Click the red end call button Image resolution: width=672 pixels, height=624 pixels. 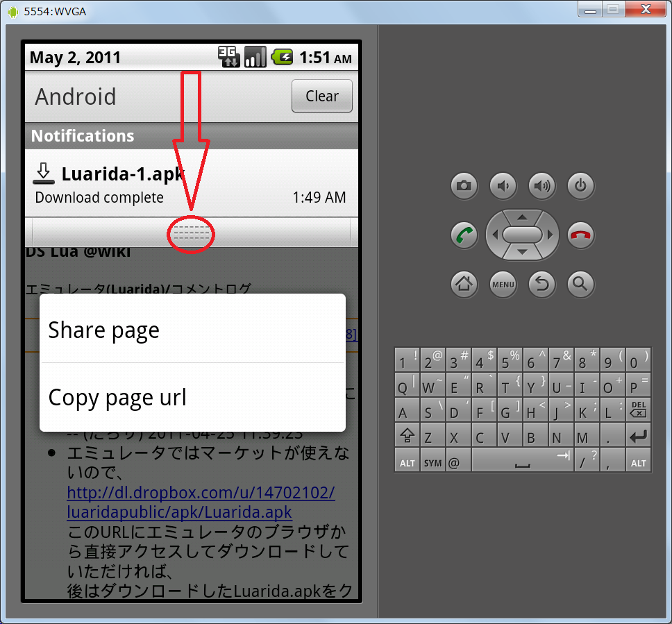coord(581,235)
